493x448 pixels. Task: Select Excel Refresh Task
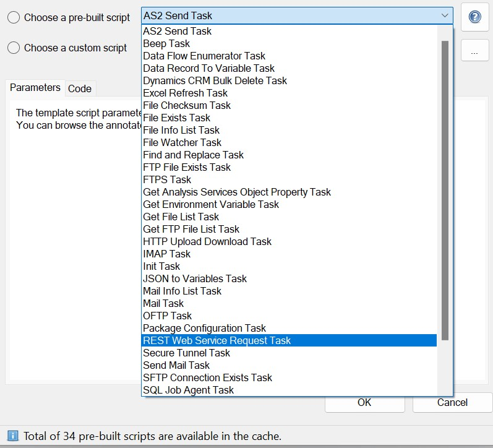289,93
